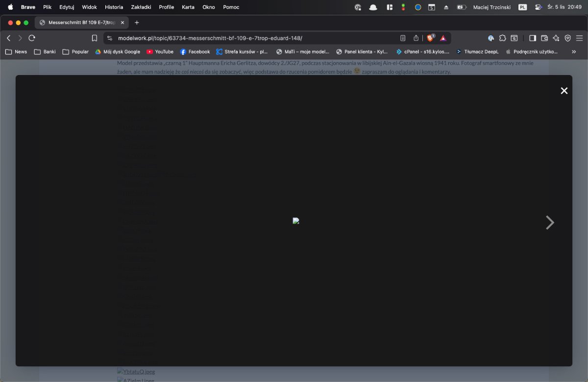Toggle the browser sidebar panel
The width and height of the screenshot is (588, 382).
(533, 38)
